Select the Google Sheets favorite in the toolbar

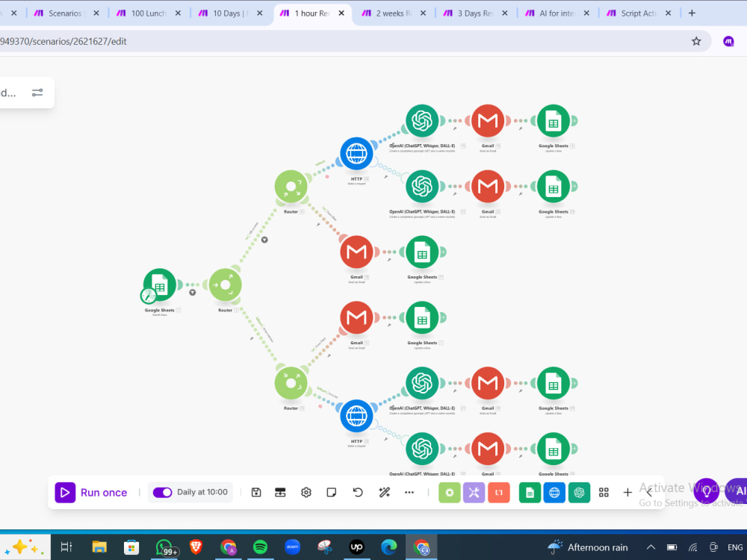tap(530, 492)
